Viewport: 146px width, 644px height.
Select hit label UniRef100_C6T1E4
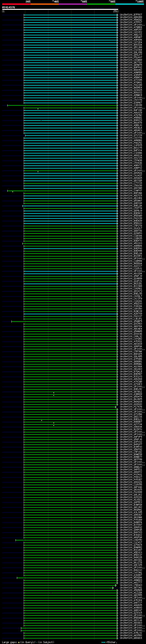point(131,42)
